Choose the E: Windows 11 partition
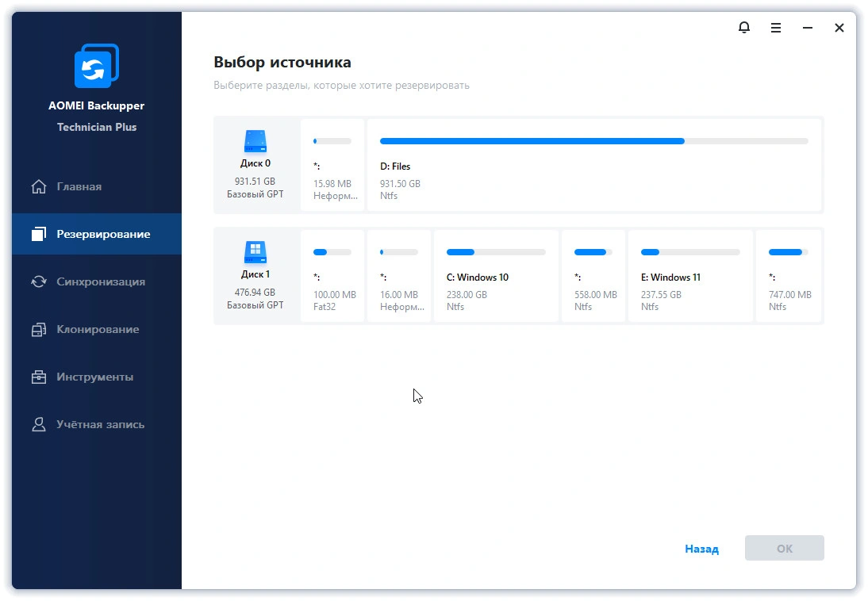The height and width of the screenshot is (601, 868). [x=689, y=277]
